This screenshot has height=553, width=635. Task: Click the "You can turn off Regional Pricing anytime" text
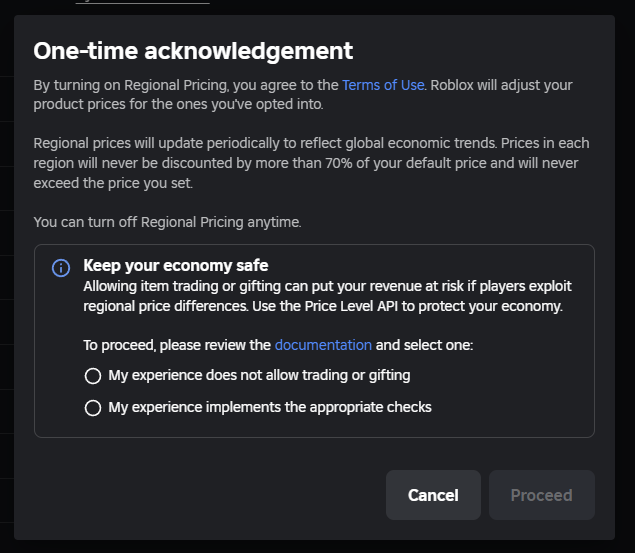[167, 222]
